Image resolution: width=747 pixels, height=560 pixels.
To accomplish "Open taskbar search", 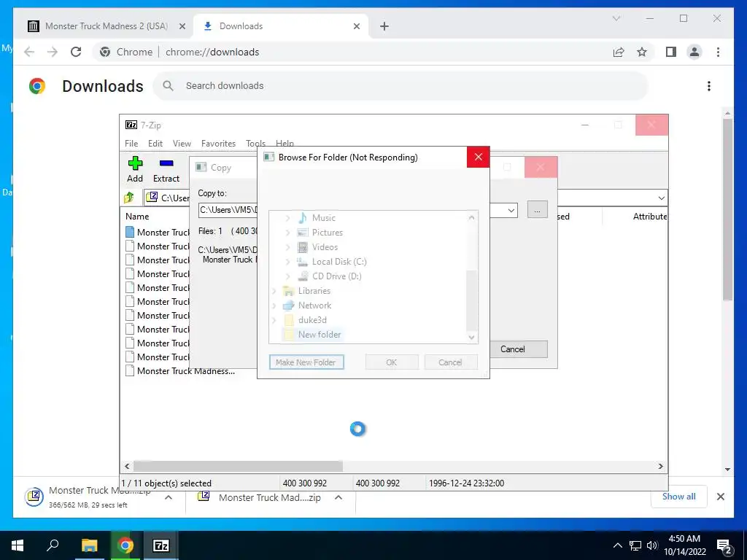I will pos(53,545).
